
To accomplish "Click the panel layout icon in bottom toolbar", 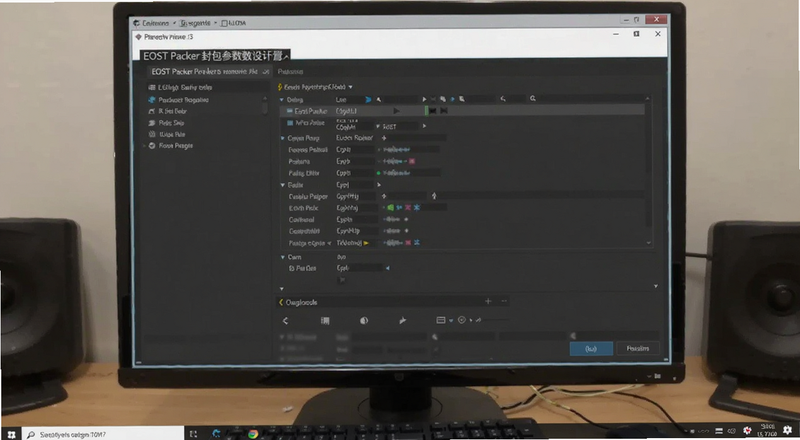I will 441,320.
